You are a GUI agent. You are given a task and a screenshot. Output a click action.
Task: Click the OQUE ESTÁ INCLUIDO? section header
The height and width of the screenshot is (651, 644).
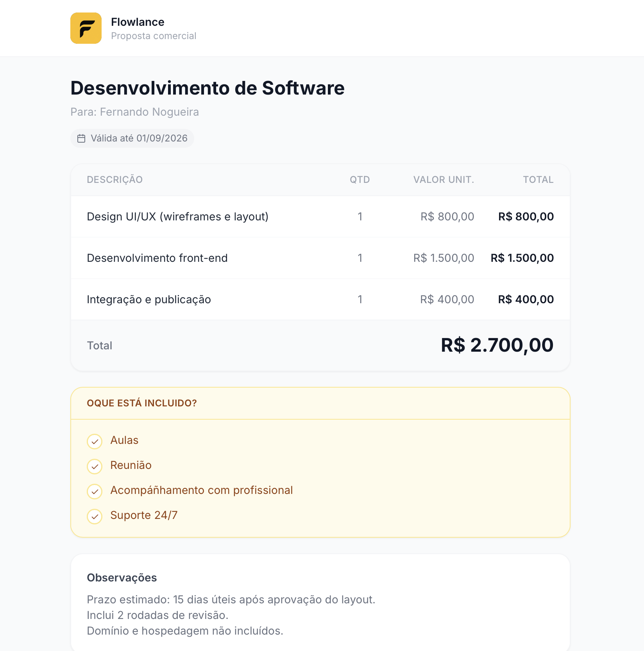(x=142, y=403)
